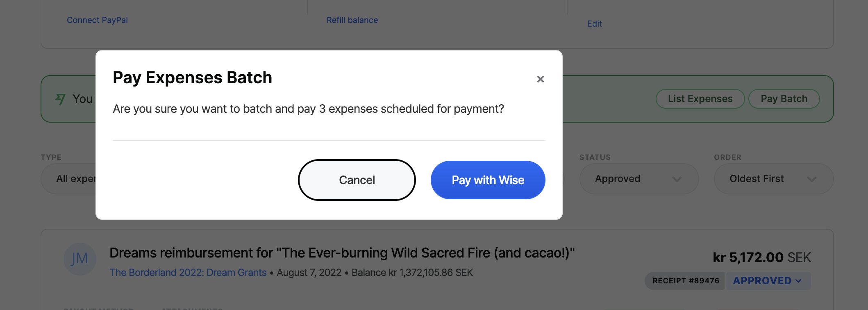
Task: Visit The Borderland 2022: Dream Grants link
Action: [188, 273]
